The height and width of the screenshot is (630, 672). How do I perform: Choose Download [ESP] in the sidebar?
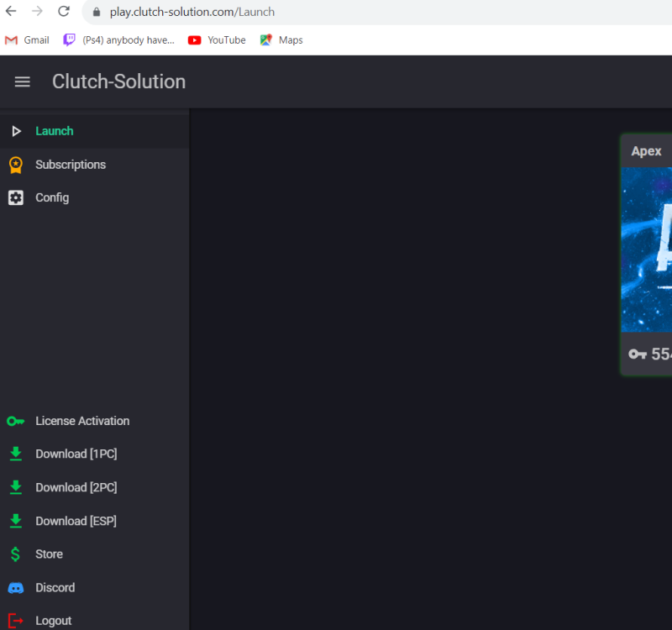(76, 522)
